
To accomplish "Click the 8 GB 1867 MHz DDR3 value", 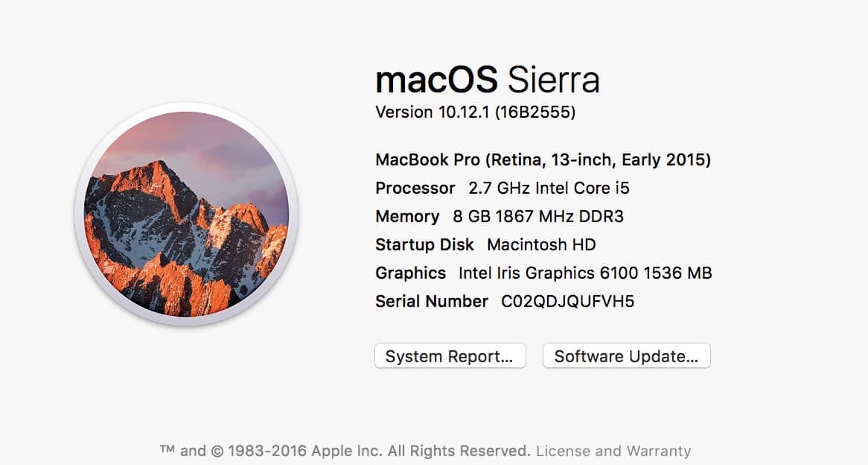I will (x=538, y=217).
